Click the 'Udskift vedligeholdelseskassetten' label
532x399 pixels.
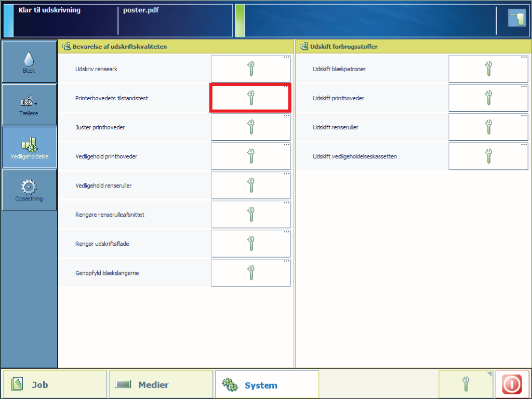[355, 157]
